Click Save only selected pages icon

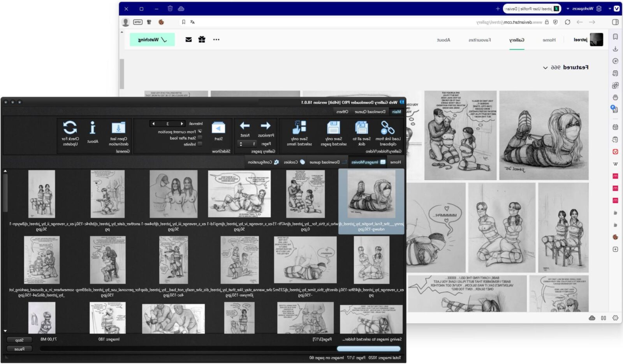(333, 128)
